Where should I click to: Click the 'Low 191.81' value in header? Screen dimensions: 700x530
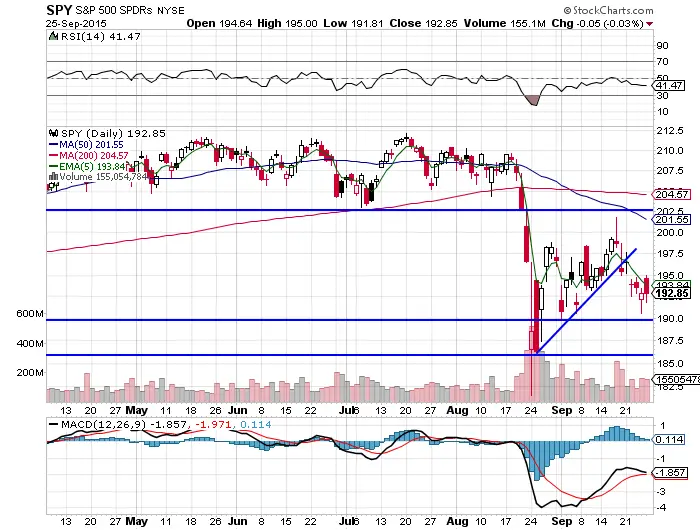pyautogui.click(x=353, y=23)
